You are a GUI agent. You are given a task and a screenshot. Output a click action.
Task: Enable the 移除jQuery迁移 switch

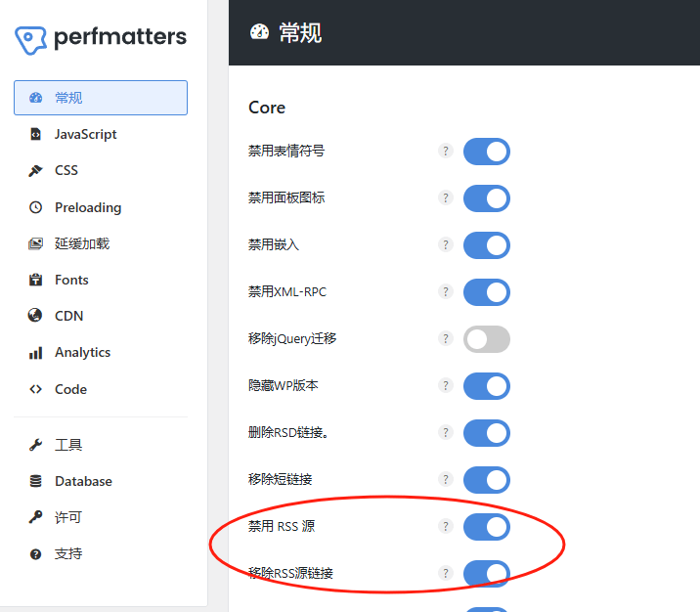click(x=487, y=339)
